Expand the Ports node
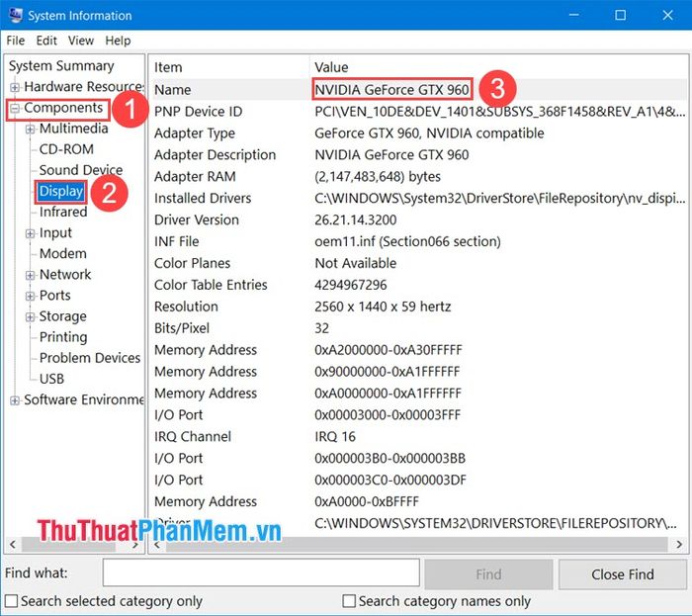692x616 pixels. tap(30, 296)
